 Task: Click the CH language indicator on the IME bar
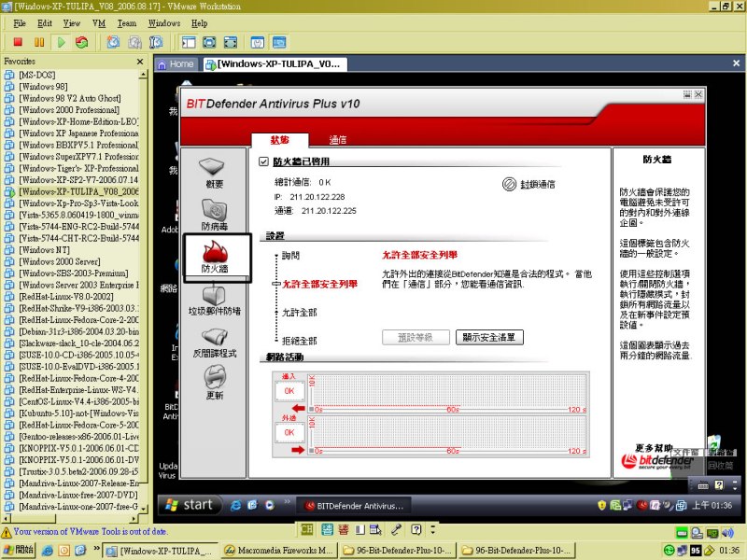coord(307,529)
